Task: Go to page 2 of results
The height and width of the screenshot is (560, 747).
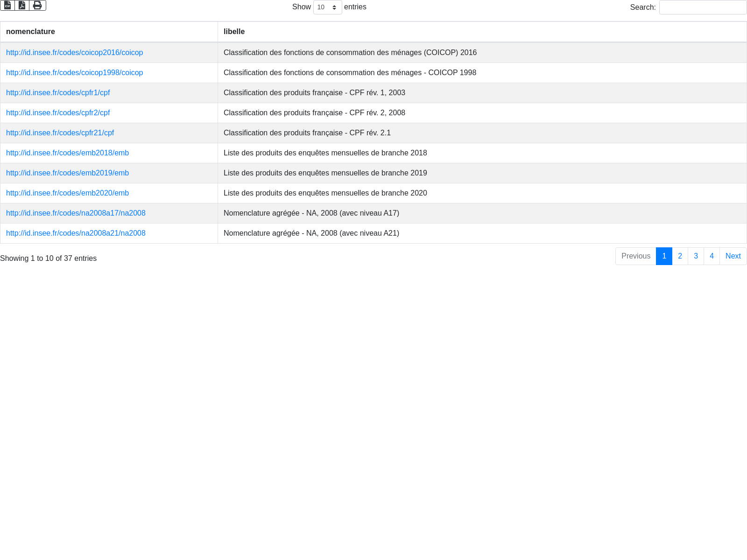Action: click(x=680, y=256)
